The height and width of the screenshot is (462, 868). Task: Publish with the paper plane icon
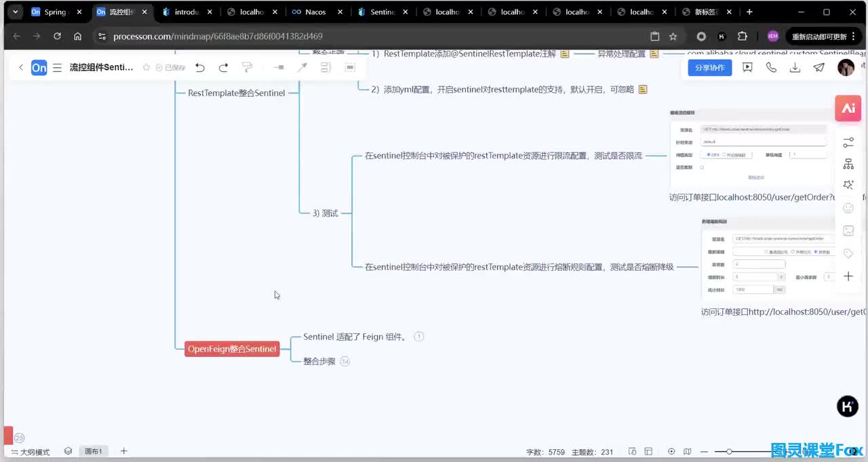coord(819,68)
